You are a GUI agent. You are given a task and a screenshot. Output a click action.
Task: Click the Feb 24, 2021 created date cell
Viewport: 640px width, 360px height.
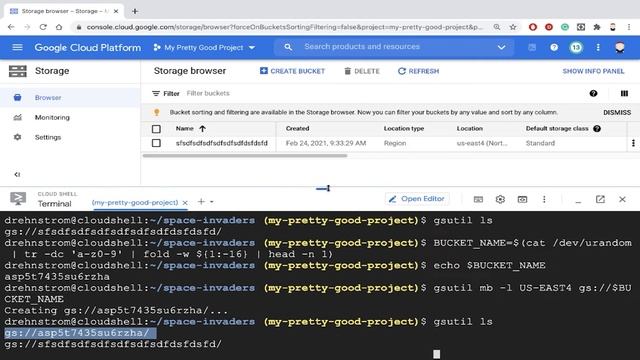[x=326, y=143]
